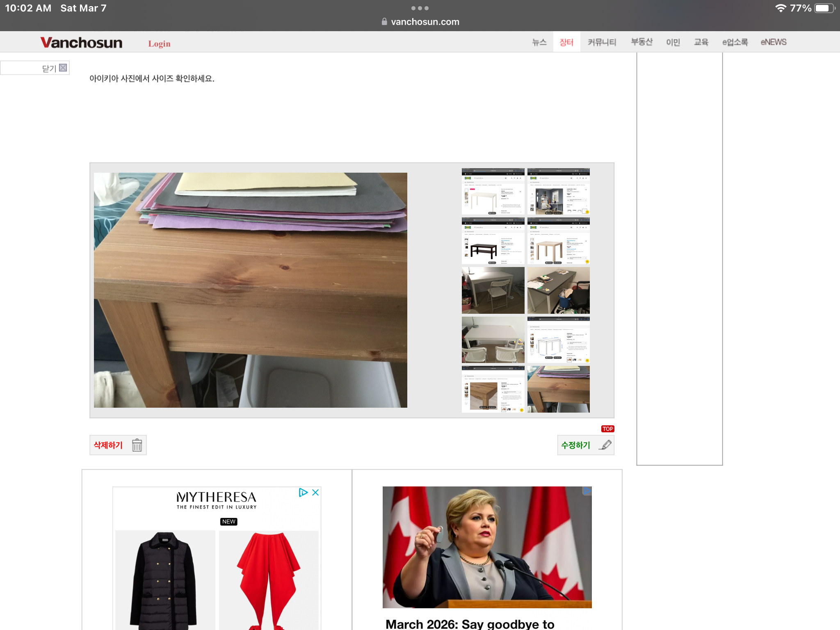
Task: Open the 부동산 menu
Action: click(x=641, y=42)
